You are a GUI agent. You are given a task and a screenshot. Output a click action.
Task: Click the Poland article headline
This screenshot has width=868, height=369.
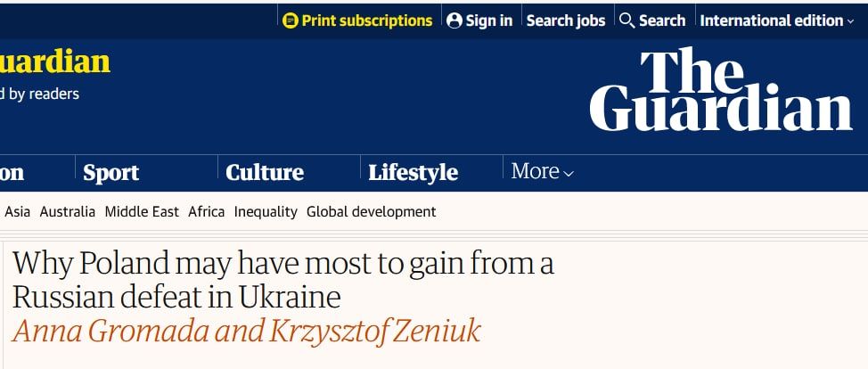coord(283,280)
